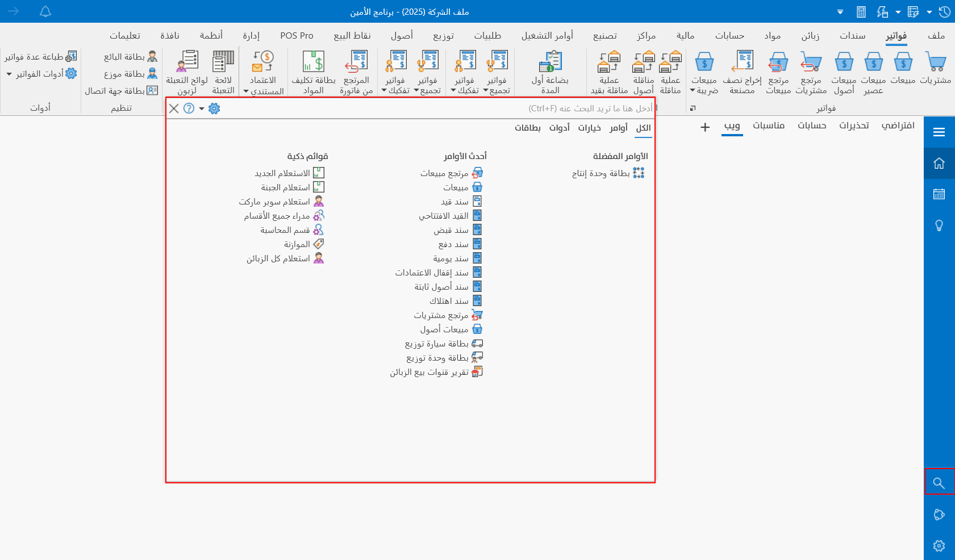Image resolution: width=955 pixels, height=560 pixels.
Task: Open the أوامر التشغيل ribbon tab
Action: point(547,36)
